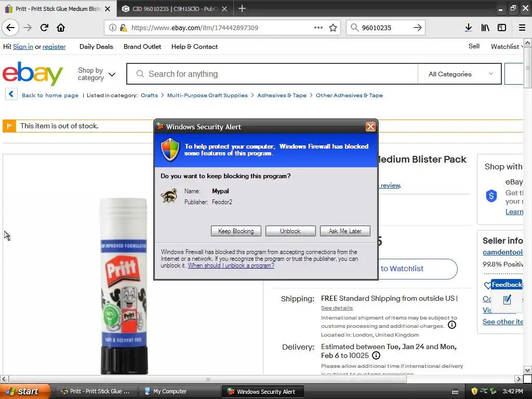This screenshot has height=399, width=532.
Task: Close the Windows Security Alert dialog
Action: [x=370, y=127]
